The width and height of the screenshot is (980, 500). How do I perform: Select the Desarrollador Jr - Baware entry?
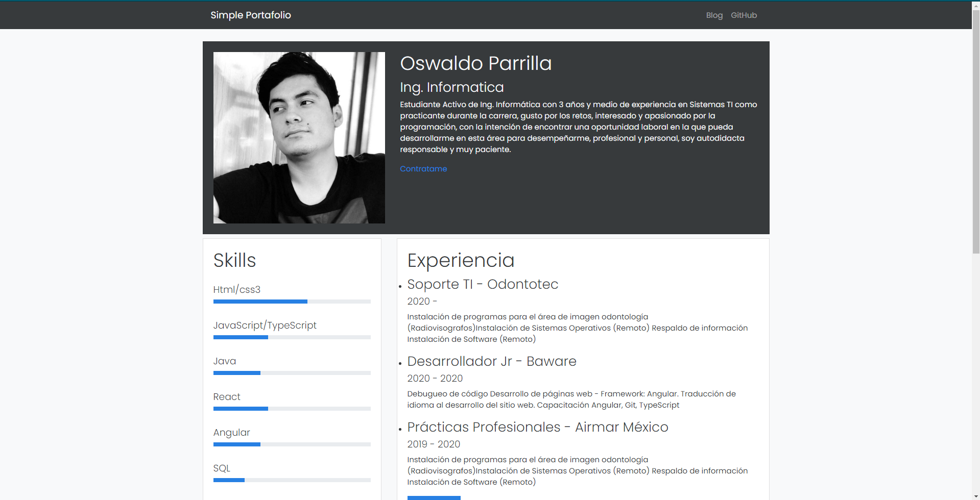tap(491, 361)
